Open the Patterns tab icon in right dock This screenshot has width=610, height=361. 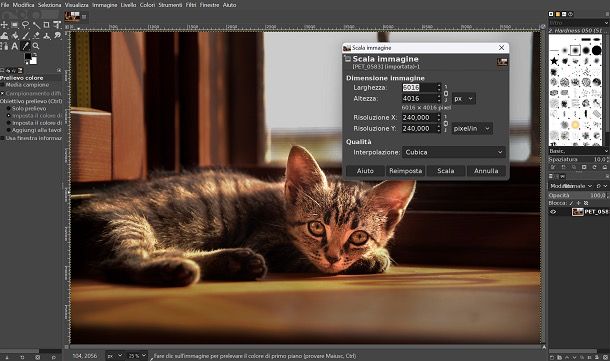pyautogui.click(x=557, y=14)
